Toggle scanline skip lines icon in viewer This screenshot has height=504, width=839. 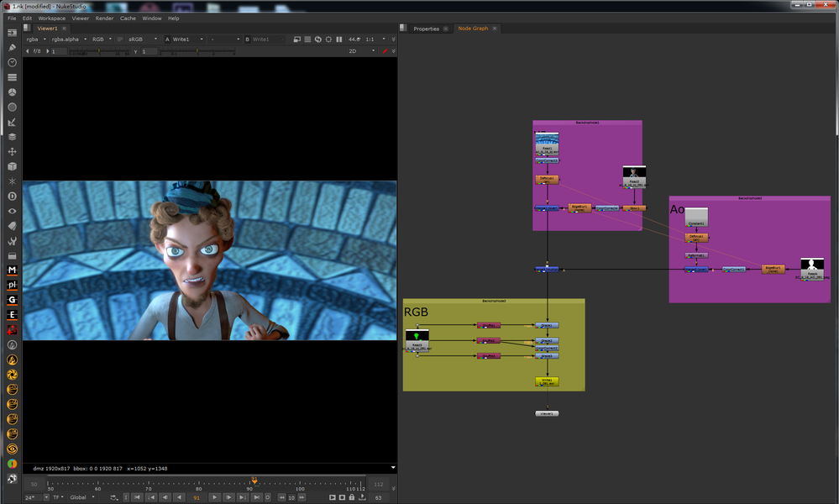tap(307, 39)
